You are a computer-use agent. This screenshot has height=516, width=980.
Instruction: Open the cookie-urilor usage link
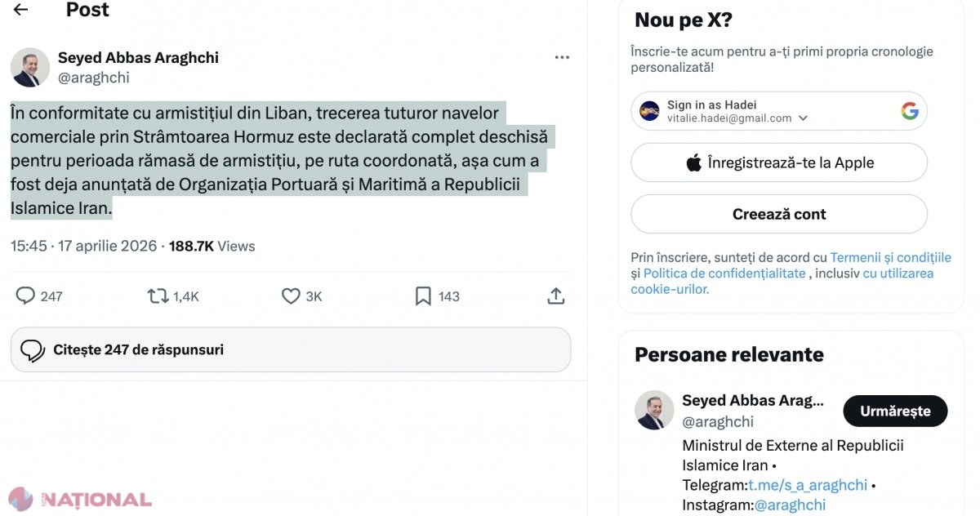click(782, 281)
